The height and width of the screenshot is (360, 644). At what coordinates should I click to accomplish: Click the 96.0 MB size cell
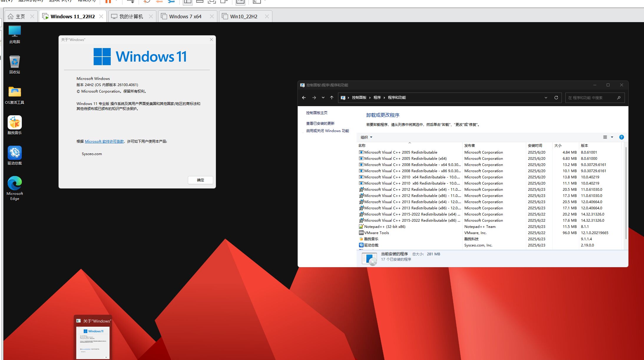pos(569,233)
